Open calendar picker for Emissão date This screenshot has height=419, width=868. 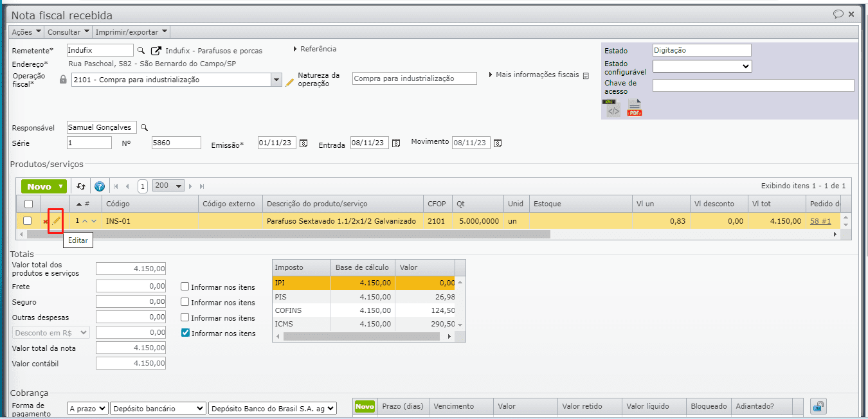click(x=303, y=143)
